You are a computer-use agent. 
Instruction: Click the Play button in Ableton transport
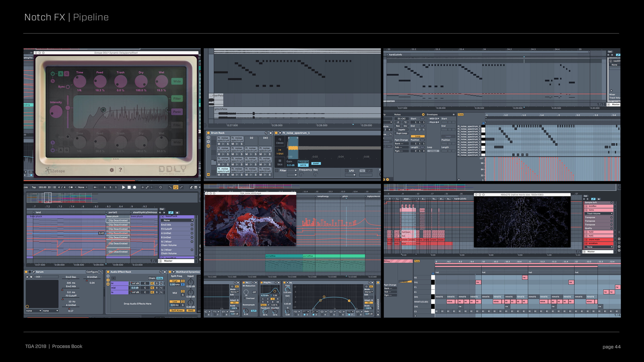click(x=123, y=187)
